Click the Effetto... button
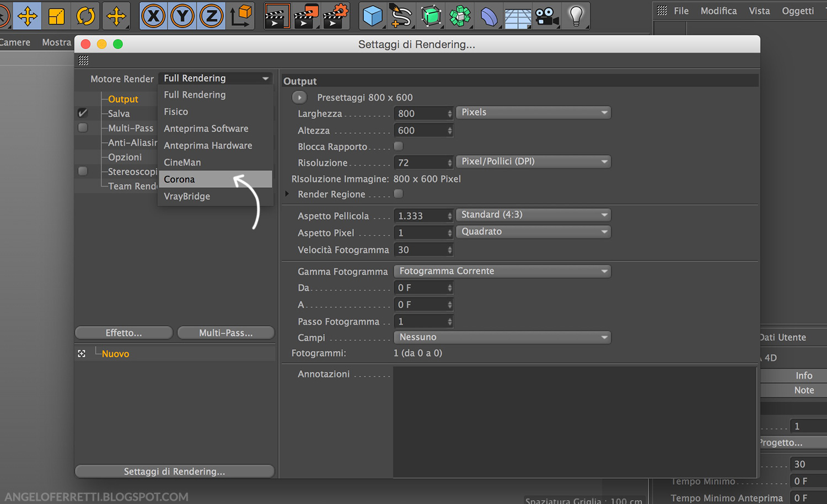 coord(123,333)
